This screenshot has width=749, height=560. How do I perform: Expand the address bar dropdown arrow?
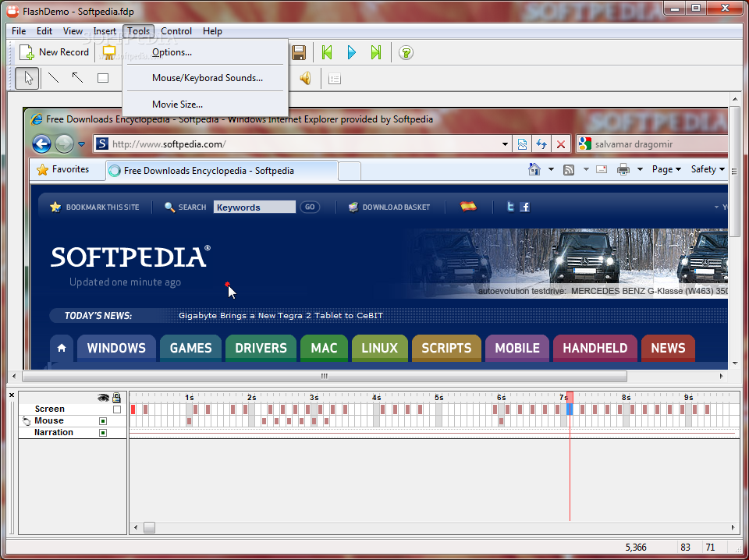[506, 144]
